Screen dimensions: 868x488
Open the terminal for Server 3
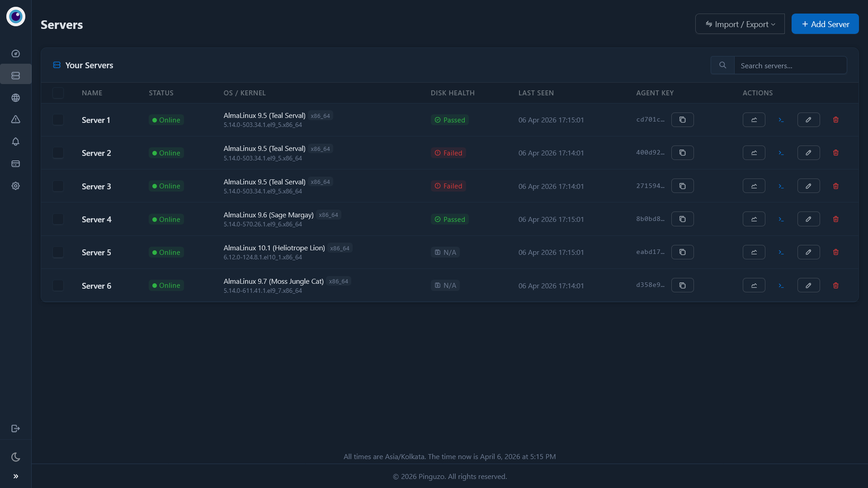781,186
